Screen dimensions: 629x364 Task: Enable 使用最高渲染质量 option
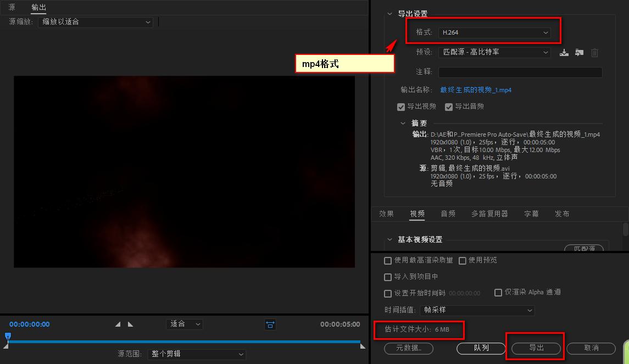point(388,260)
